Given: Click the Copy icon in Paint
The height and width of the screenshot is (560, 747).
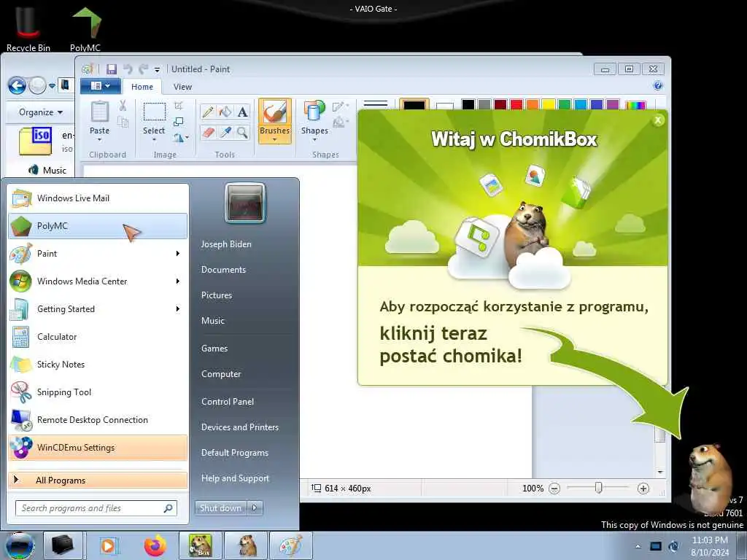Looking at the screenshot, I should (x=123, y=122).
